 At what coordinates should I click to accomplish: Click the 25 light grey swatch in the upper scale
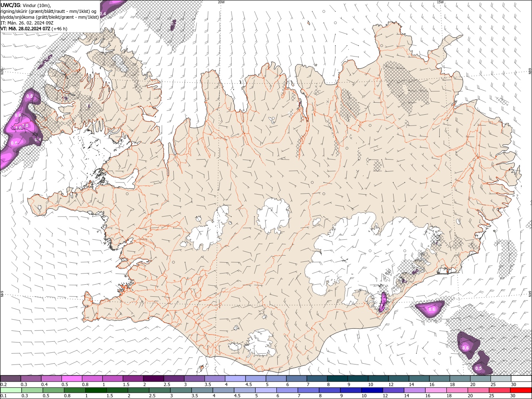tap(500, 379)
